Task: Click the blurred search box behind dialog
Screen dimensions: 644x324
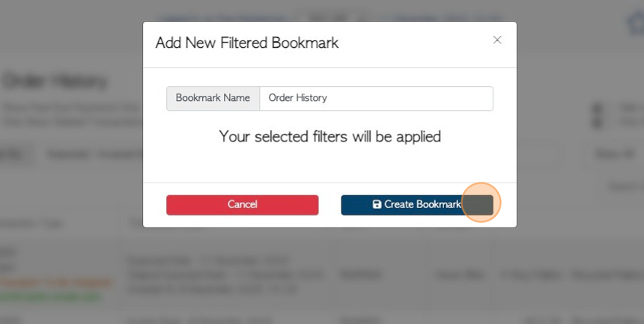Action: (625, 187)
